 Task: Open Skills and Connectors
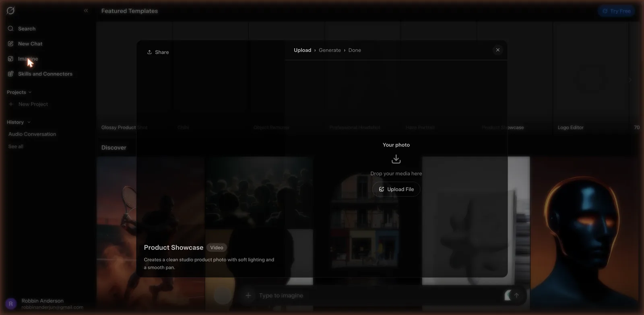pyautogui.click(x=45, y=74)
